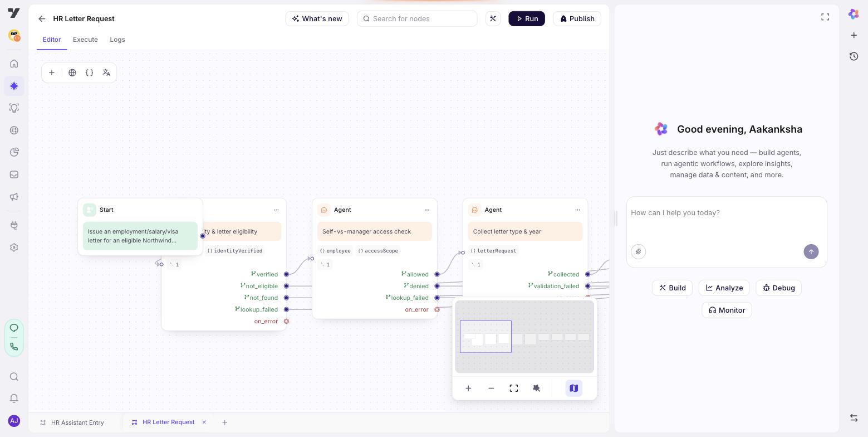Expand the assistant panel to fullscreen
The width and height of the screenshot is (868, 437).
825,17
